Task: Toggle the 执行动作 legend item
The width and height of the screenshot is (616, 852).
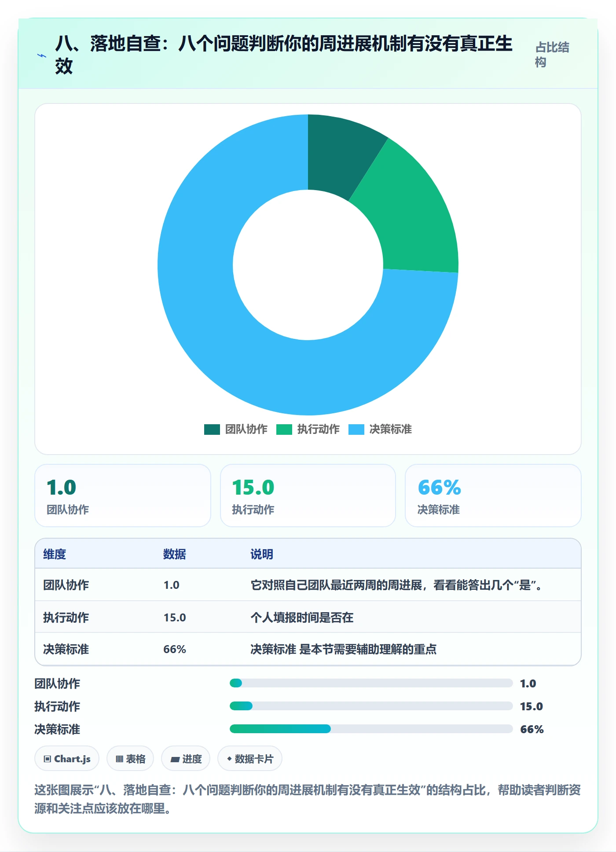Action: [308, 429]
